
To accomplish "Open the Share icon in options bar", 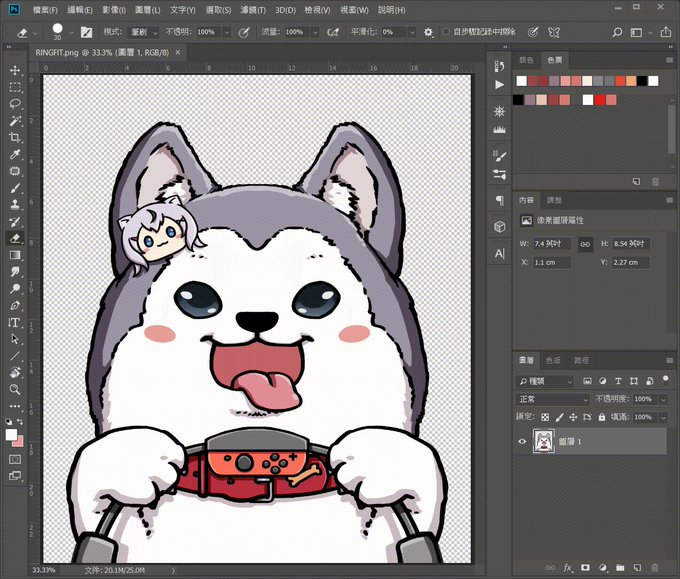I will 666,32.
